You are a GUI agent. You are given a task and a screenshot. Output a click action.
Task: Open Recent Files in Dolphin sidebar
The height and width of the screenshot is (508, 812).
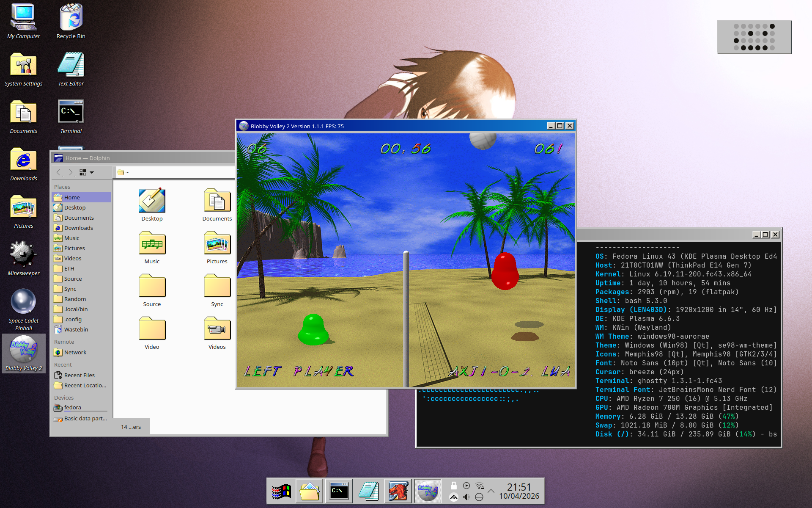point(79,375)
